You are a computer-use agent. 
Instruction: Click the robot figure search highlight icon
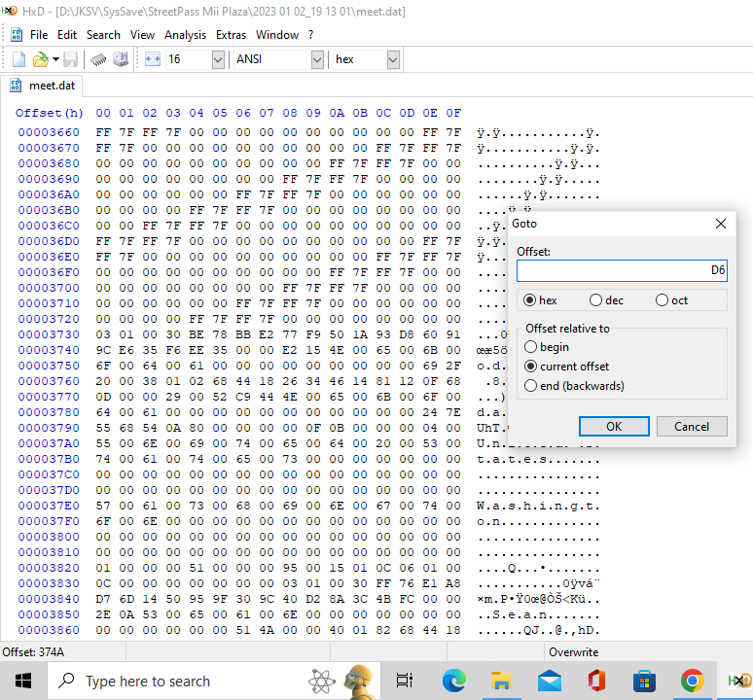tap(360, 681)
